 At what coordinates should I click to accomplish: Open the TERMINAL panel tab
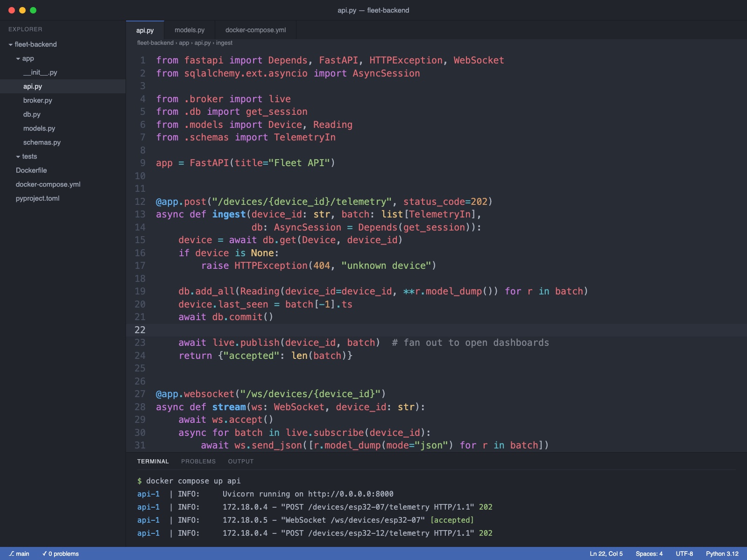click(153, 462)
